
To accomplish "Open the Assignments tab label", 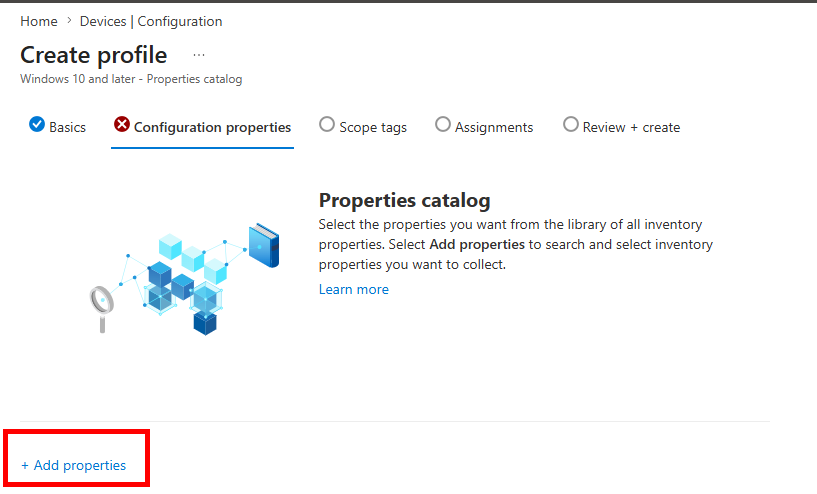I will 494,127.
